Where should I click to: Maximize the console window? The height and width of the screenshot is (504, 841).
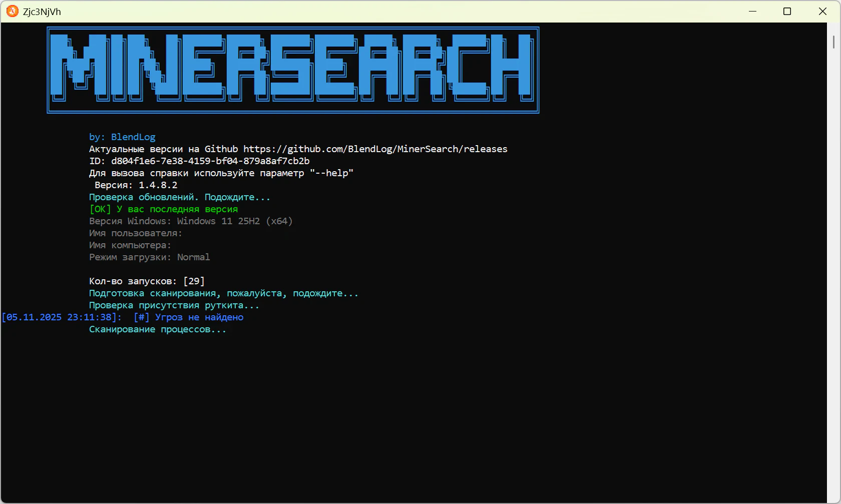click(x=787, y=11)
